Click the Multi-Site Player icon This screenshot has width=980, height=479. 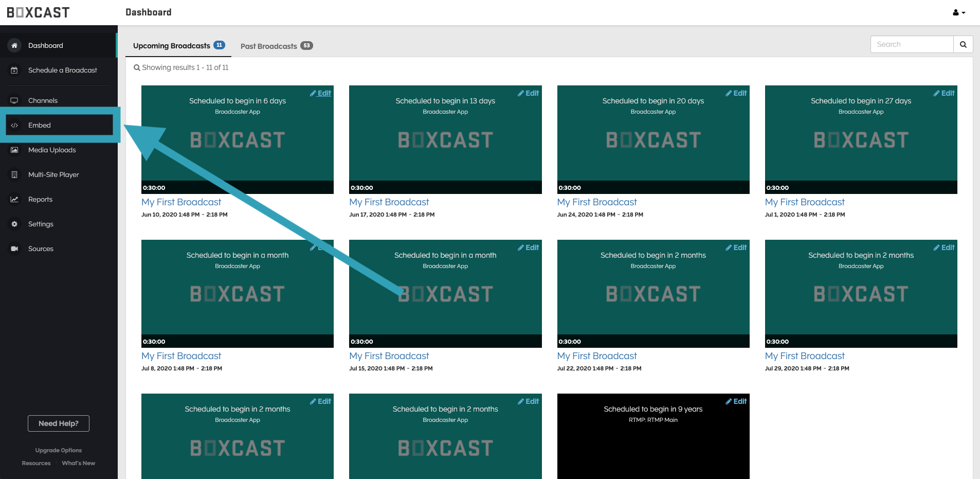(x=14, y=174)
